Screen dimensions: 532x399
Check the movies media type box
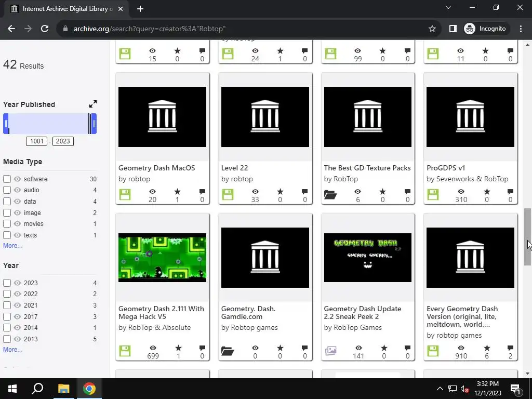click(7, 223)
